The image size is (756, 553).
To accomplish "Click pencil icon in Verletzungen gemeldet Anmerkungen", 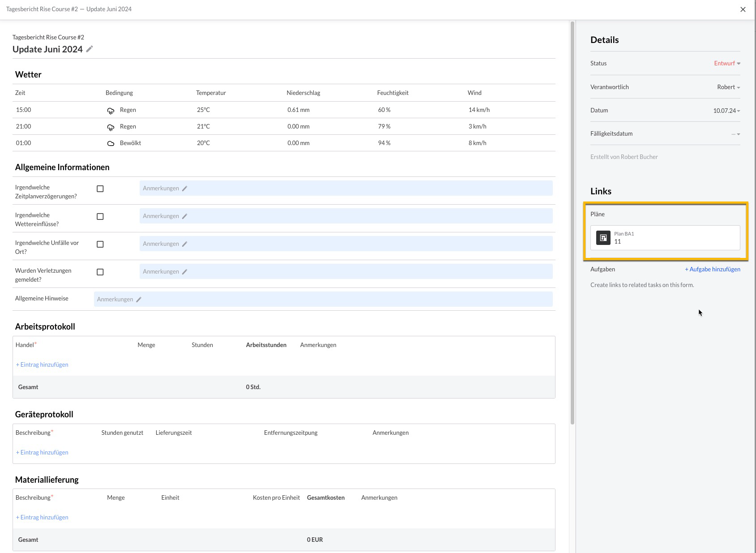I will click(x=184, y=272).
